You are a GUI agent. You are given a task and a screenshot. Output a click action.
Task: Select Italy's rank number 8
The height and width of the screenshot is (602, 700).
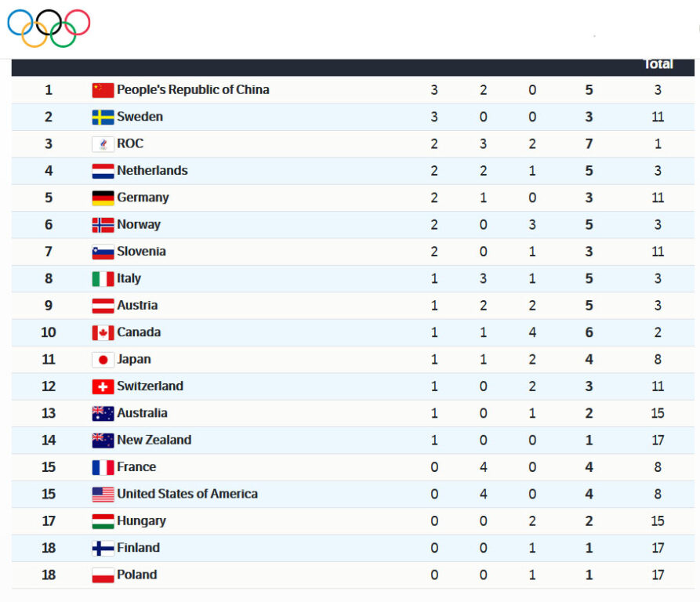49,278
